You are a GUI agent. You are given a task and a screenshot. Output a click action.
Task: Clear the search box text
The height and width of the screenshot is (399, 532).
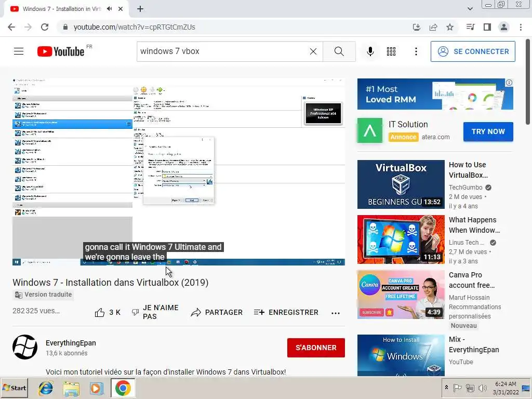[313, 51]
